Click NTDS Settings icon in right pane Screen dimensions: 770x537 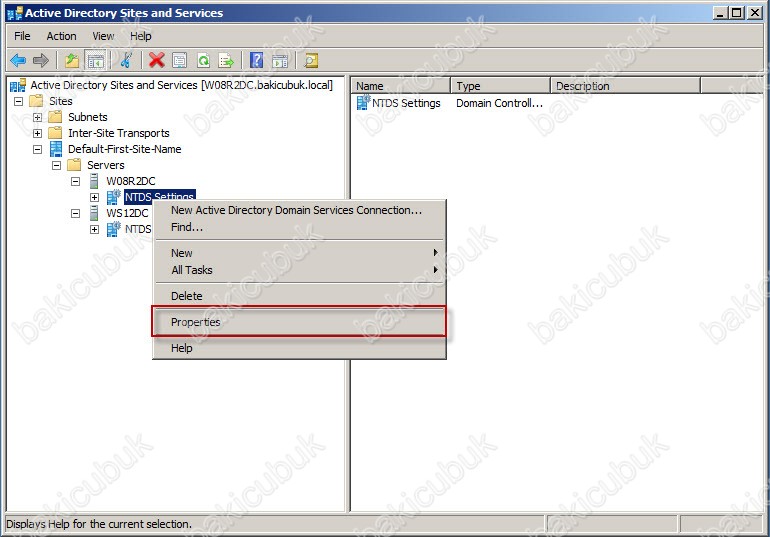click(x=363, y=103)
